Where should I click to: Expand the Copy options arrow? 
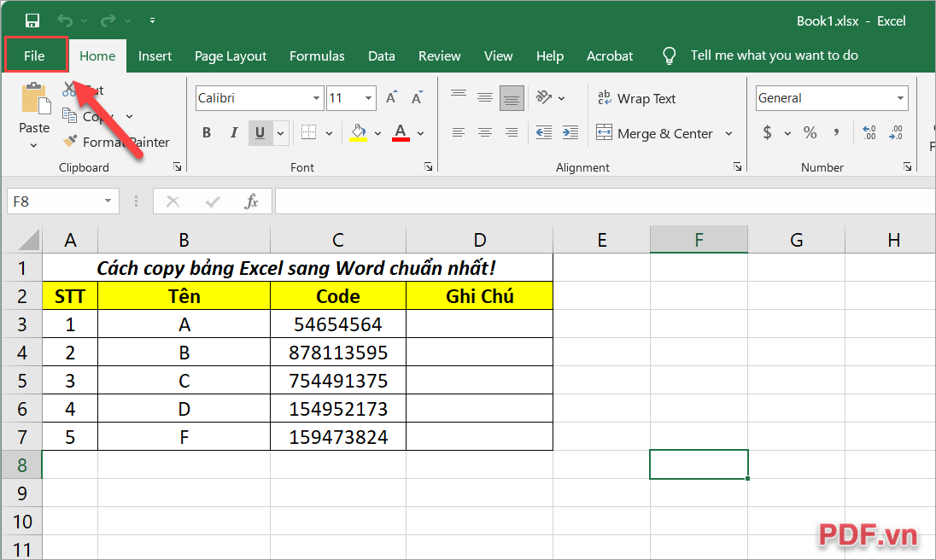tap(130, 116)
